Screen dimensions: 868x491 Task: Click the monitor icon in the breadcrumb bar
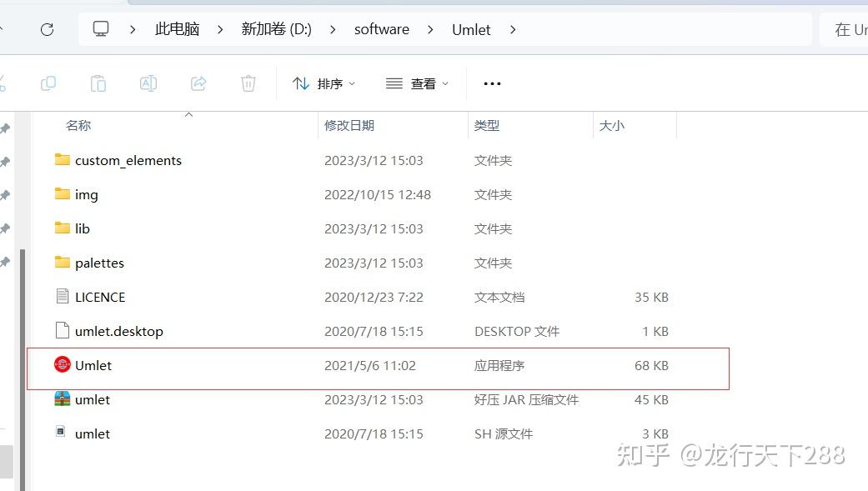(100, 29)
